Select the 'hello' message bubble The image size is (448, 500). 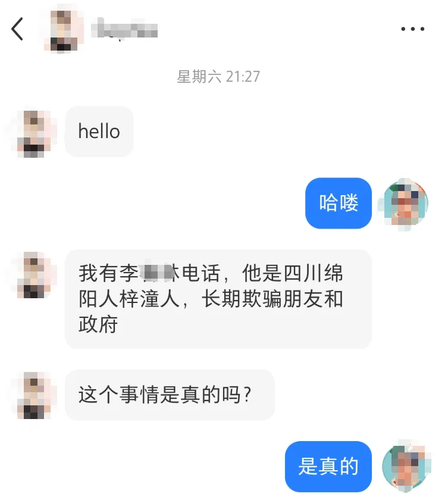(99, 132)
